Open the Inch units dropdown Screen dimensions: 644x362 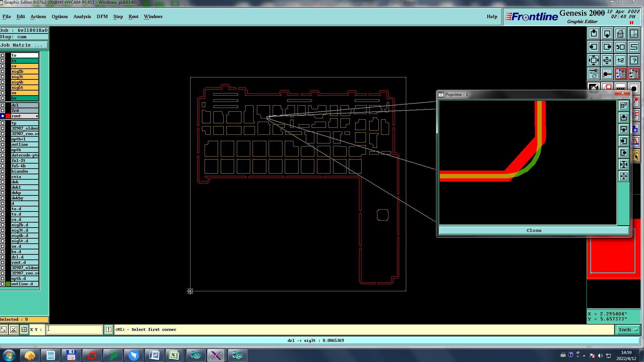point(628,329)
